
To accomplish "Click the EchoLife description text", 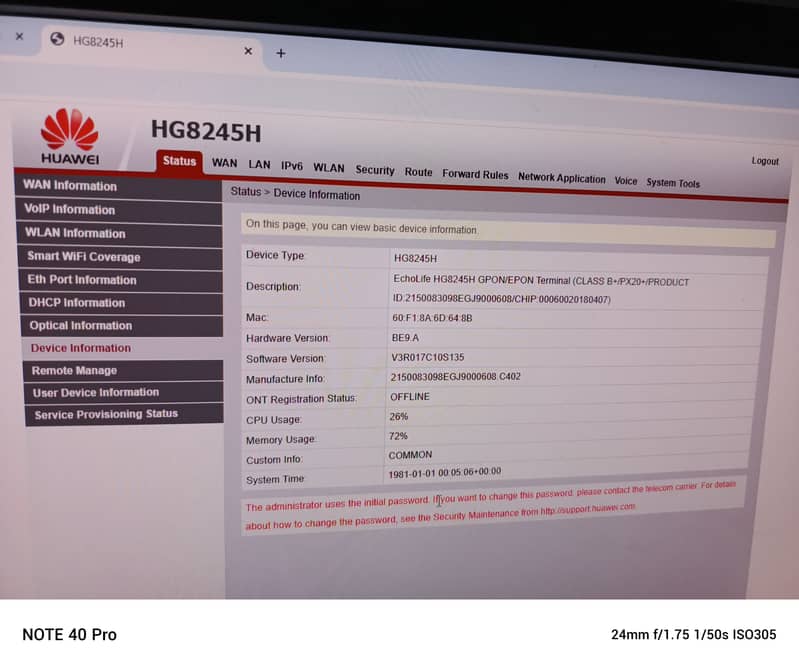I will (x=541, y=289).
